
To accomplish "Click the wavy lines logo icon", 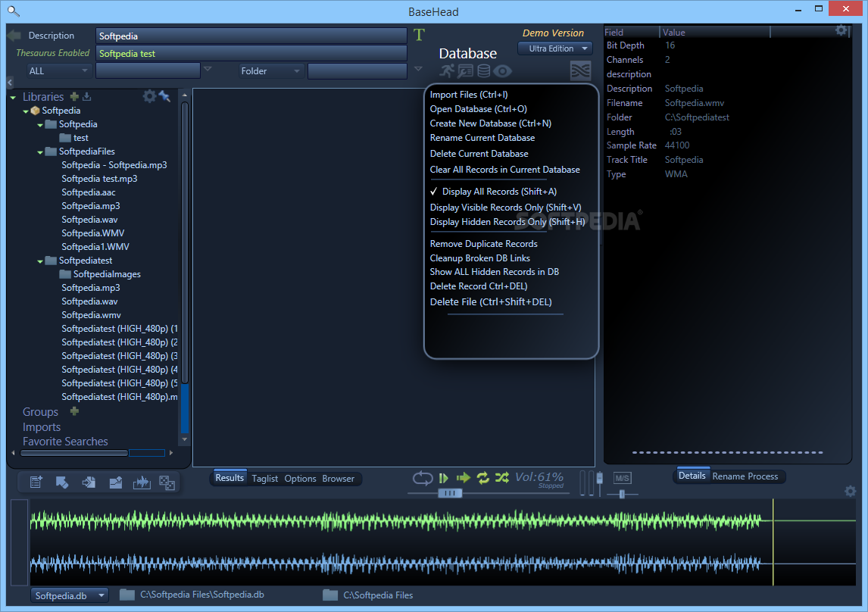I will [x=580, y=71].
